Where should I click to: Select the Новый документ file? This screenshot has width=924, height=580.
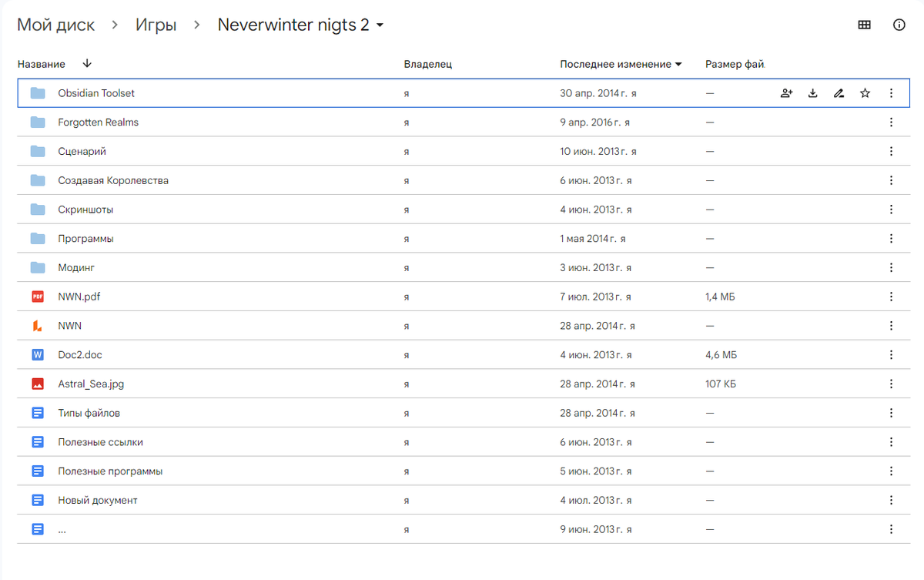98,500
